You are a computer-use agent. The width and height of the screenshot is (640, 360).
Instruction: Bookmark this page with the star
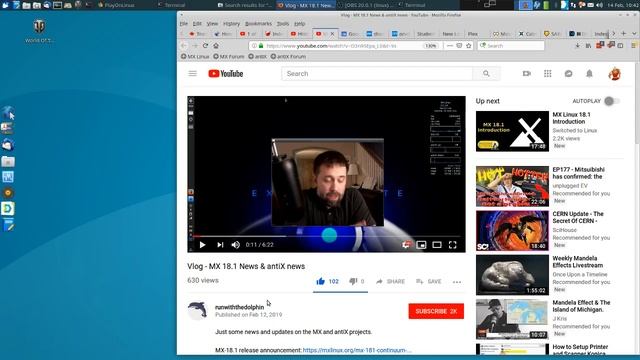(469, 46)
